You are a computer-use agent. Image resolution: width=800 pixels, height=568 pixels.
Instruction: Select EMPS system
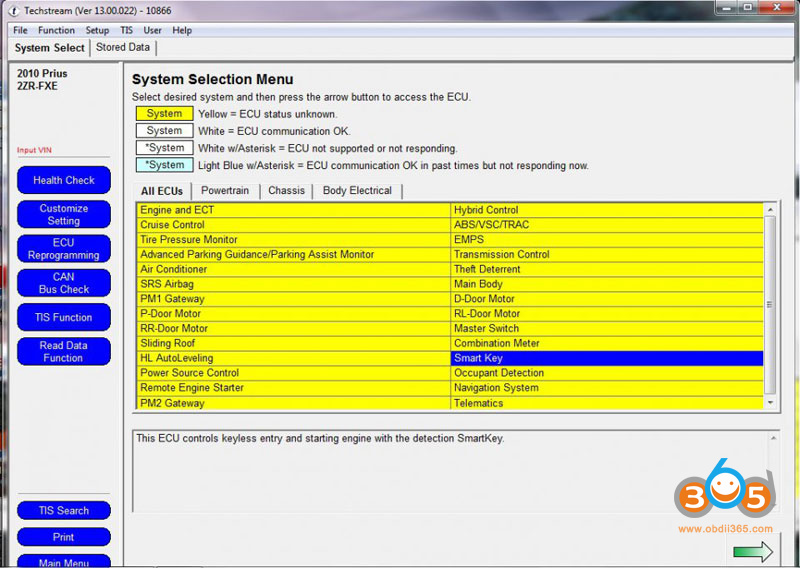tap(607, 239)
